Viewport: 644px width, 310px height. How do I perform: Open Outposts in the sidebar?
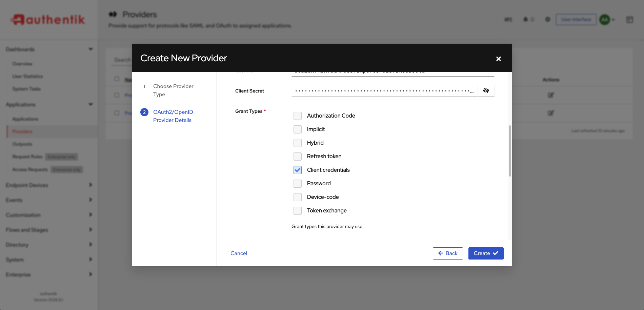(22, 144)
